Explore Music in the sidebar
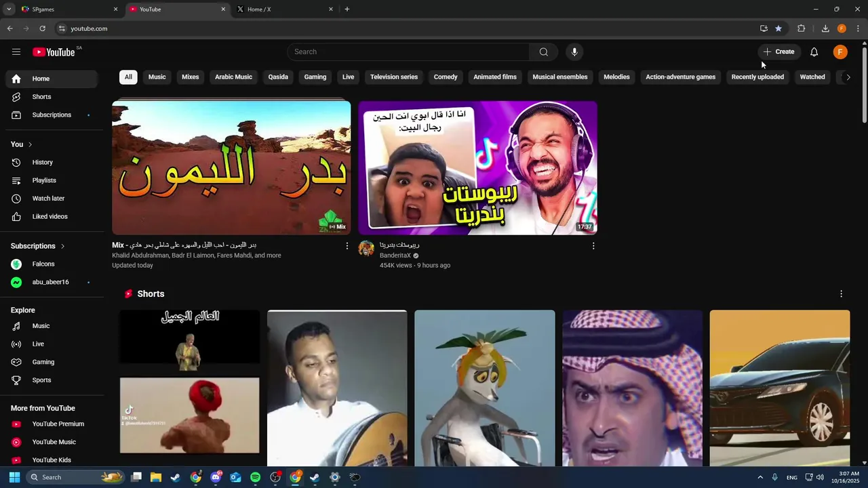 point(52,326)
